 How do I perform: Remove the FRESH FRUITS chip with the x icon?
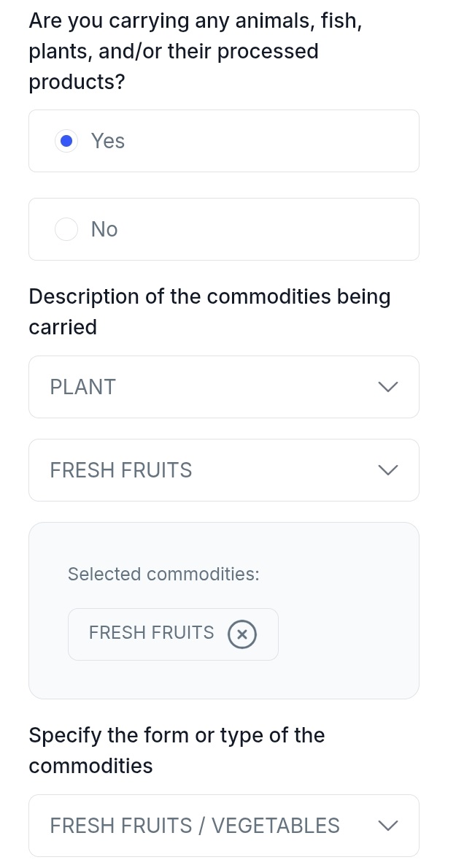(x=242, y=634)
